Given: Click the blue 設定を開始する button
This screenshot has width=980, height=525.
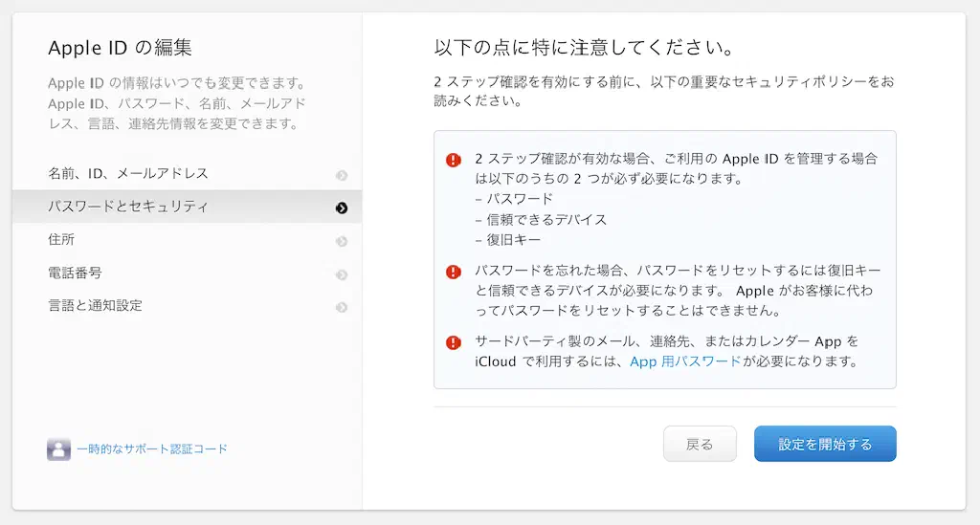Looking at the screenshot, I should tap(825, 445).
